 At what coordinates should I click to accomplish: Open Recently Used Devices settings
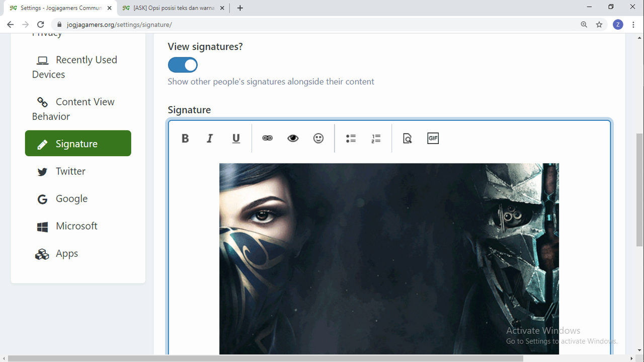coord(78,67)
